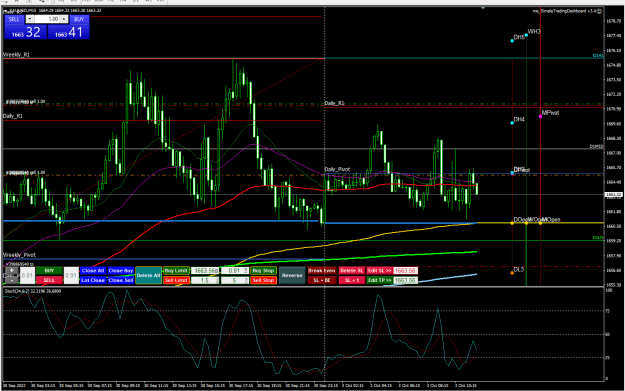Click the Edit SL >> button
Screen dimensions: 625x391
point(379,271)
